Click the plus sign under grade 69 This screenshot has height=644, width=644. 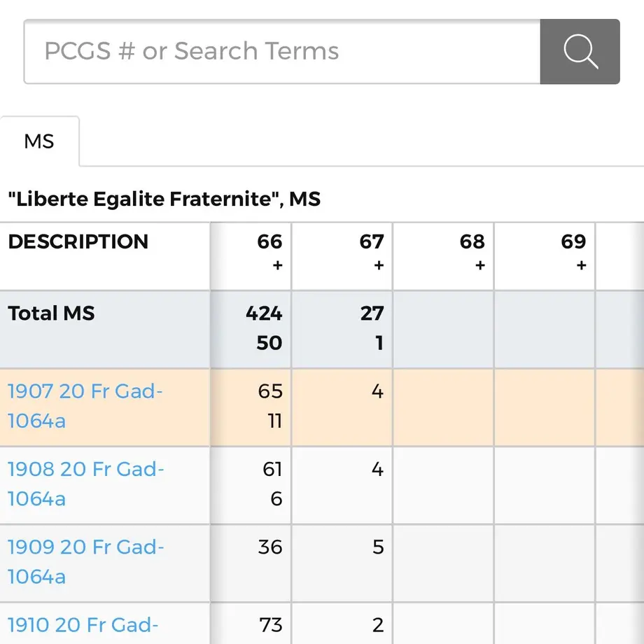tap(581, 265)
